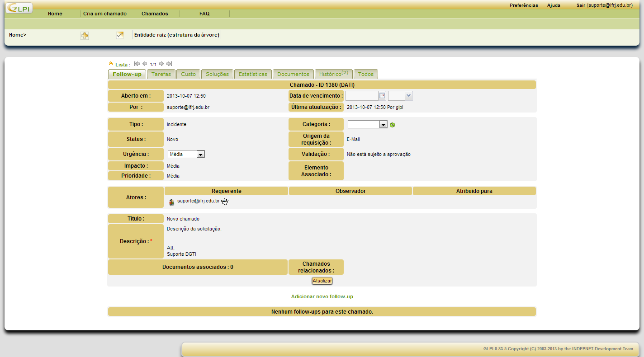Click the GLPI logo

19,8
